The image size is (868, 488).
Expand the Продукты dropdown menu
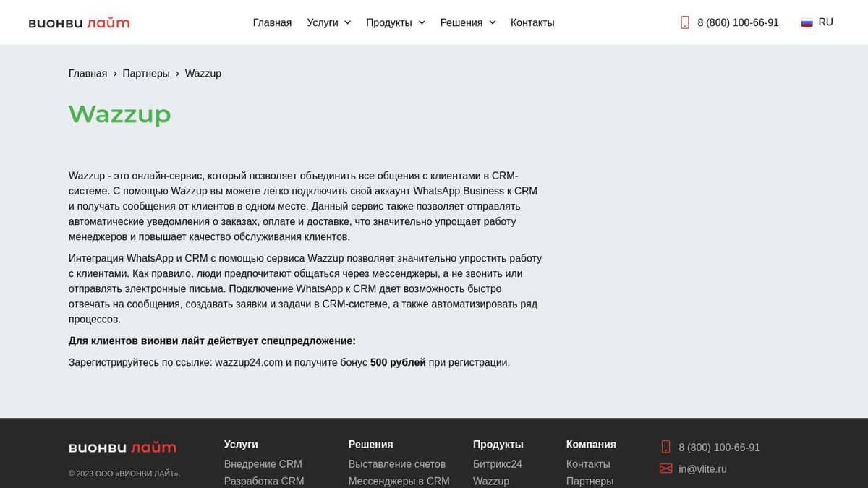(x=395, y=22)
